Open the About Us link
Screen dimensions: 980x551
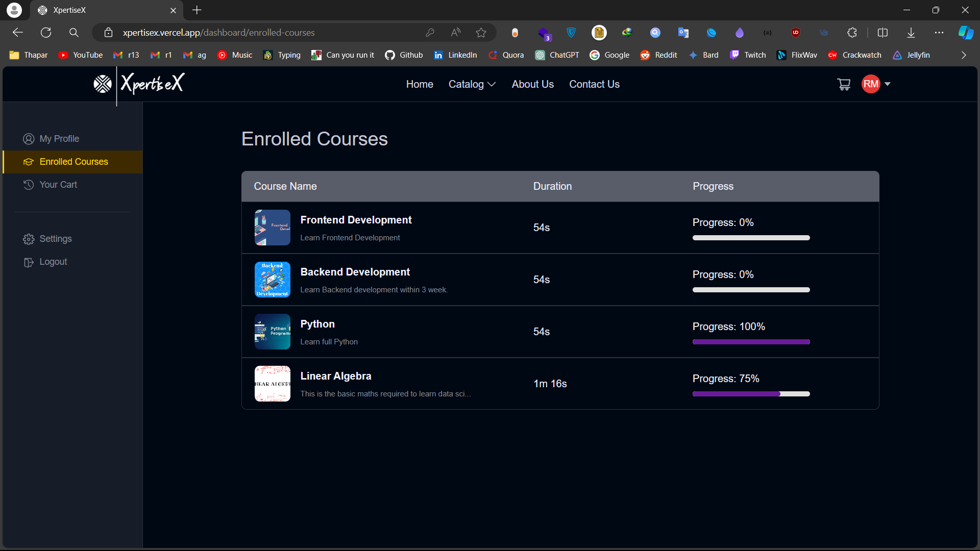[x=532, y=84]
